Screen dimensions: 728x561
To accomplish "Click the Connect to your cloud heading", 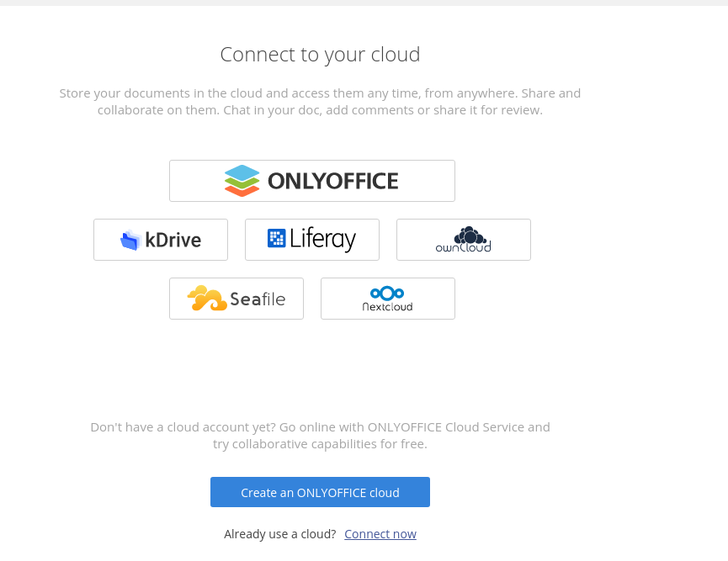I will click(x=320, y=55).
